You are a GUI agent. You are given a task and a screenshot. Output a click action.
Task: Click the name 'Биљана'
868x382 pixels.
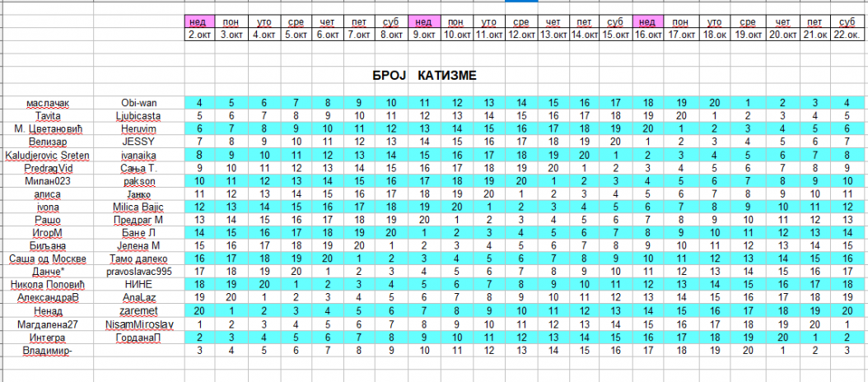[x=46, y=245]
